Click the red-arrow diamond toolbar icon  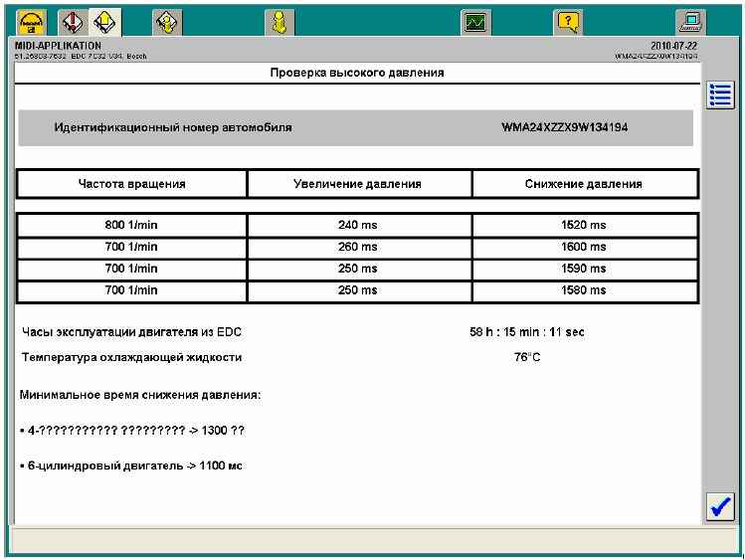pos(73,20)
